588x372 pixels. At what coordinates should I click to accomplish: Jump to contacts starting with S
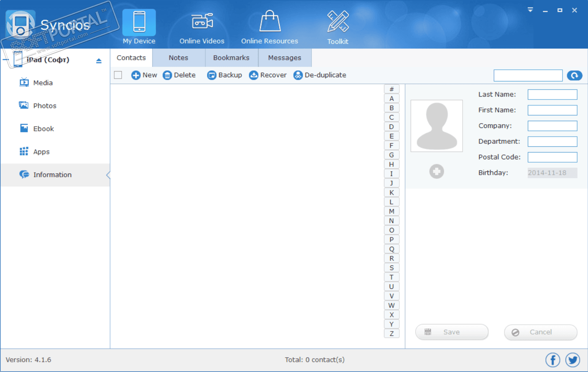tap(391, 268)
